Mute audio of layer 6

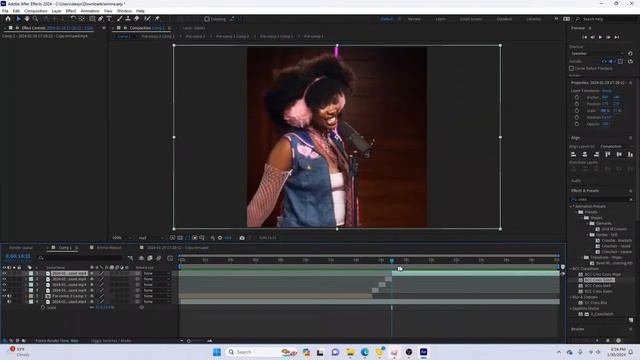click(9, 302)
